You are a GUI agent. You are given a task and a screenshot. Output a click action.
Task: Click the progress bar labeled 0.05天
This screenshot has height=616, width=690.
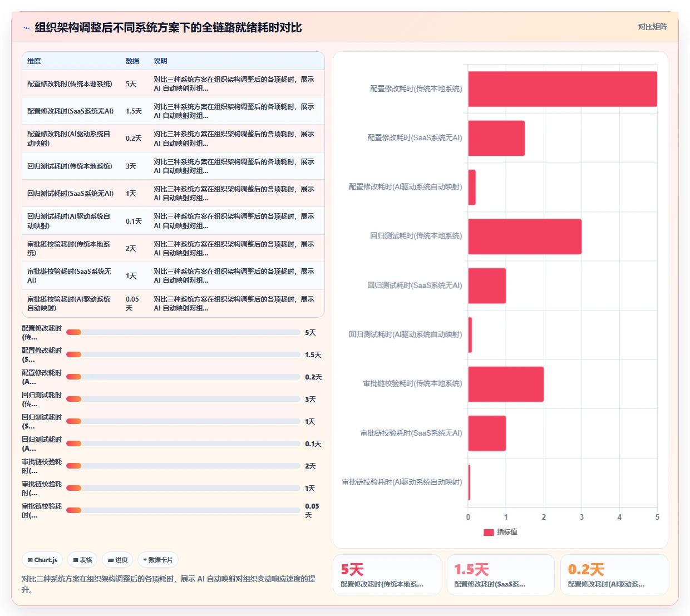coord(183,510)
